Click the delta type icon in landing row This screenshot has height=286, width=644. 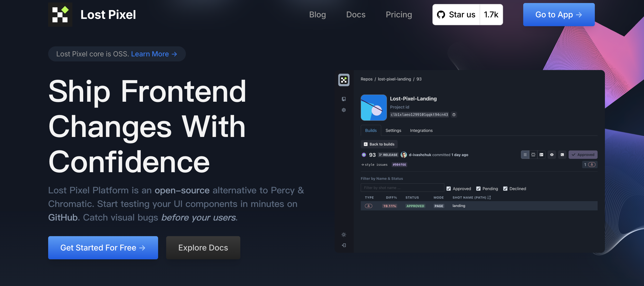pyautogui.click(x=368, y=206)
